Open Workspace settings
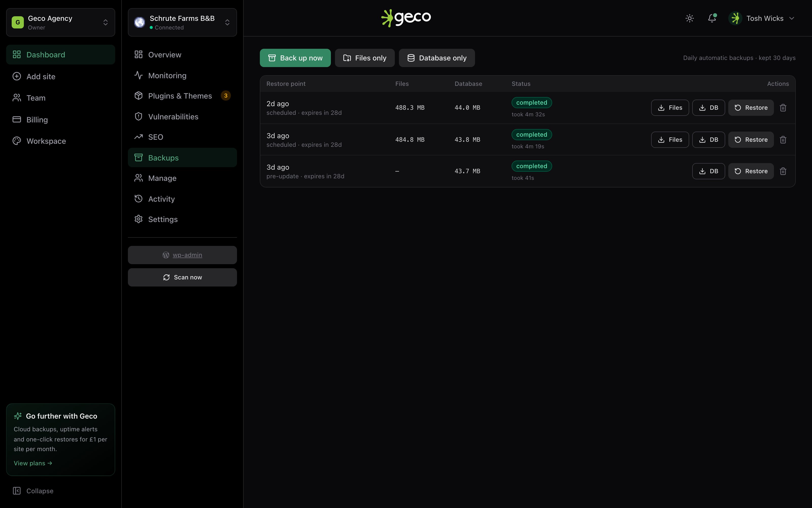Viewport: 812px width, 508px height. pos(60,141)
